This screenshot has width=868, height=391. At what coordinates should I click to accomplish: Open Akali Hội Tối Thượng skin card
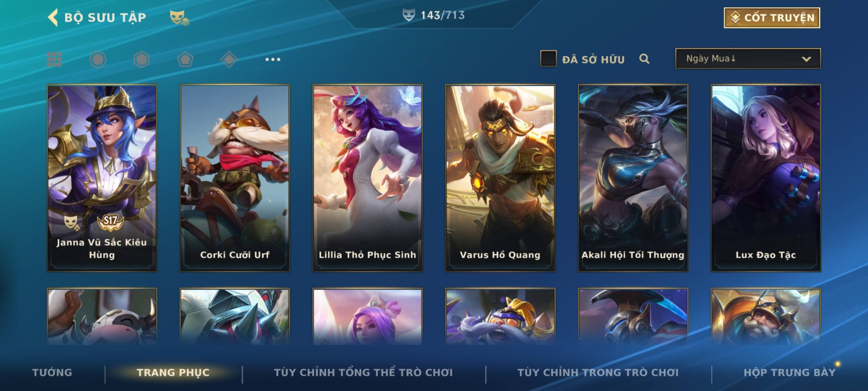pos(633,178)
